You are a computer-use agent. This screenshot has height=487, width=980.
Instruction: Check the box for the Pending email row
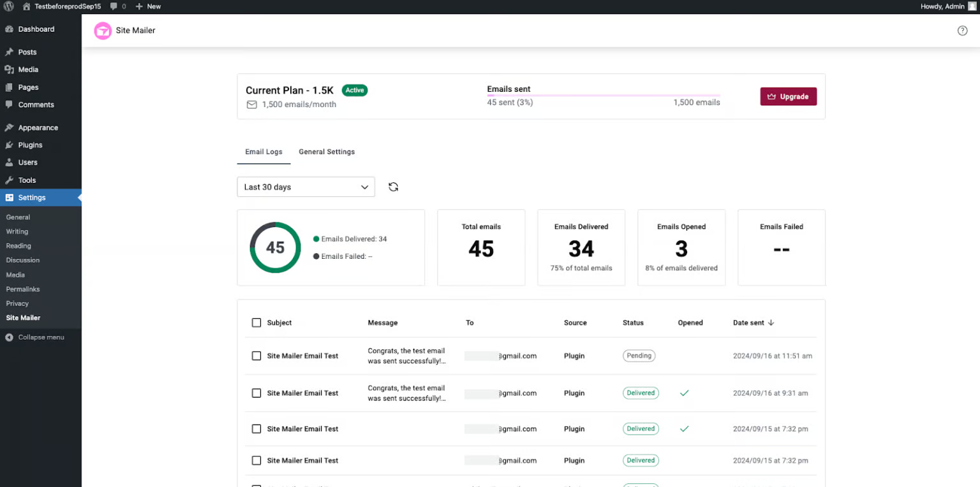coord(256,356)
